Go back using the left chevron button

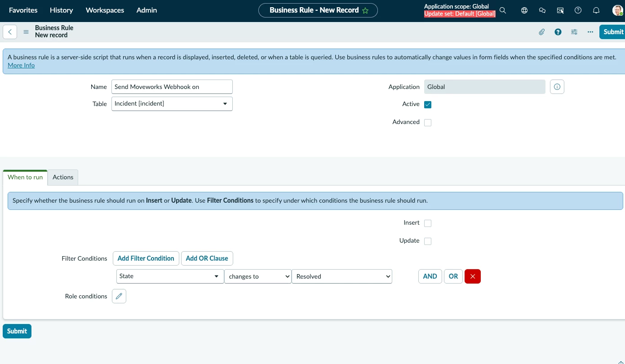click(x=10, y=32)
